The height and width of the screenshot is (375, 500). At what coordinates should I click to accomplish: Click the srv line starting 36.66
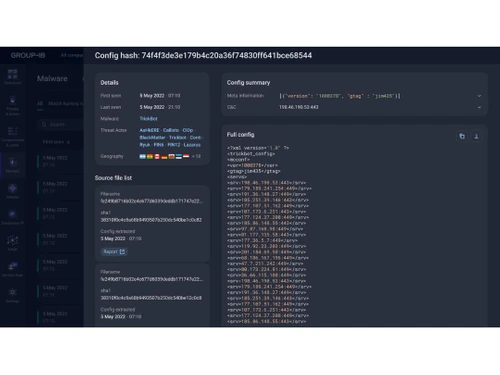[x=267, y=275]
